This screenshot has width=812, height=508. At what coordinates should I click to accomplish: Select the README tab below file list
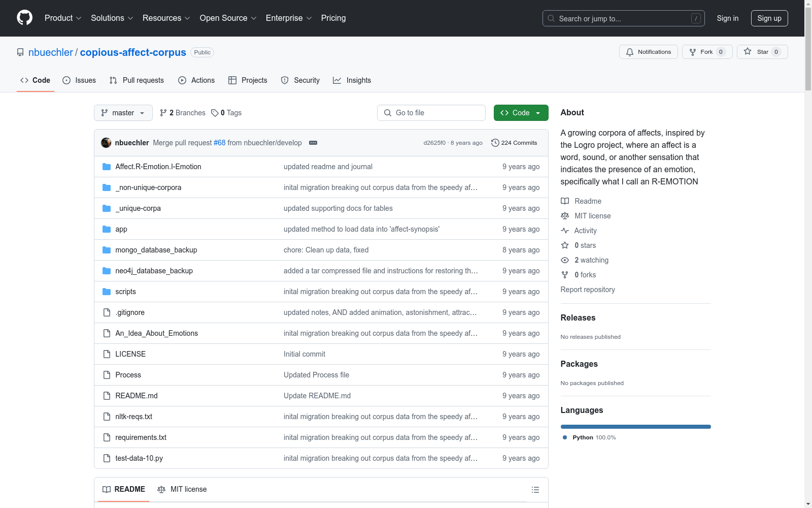(124, 489)
